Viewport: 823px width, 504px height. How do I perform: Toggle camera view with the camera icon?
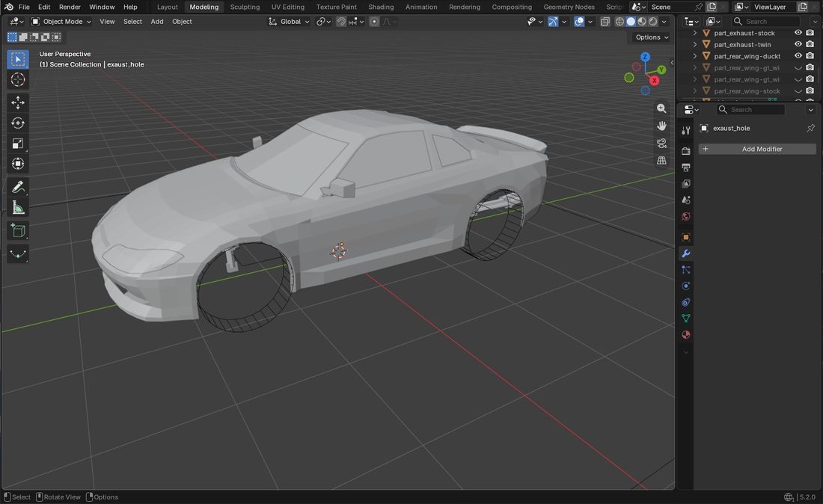[x=661, y=143]
